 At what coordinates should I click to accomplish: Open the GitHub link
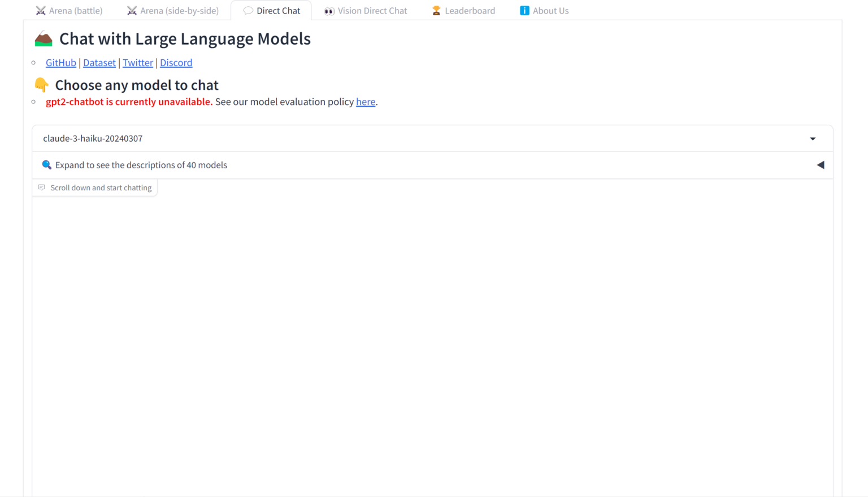60,63
